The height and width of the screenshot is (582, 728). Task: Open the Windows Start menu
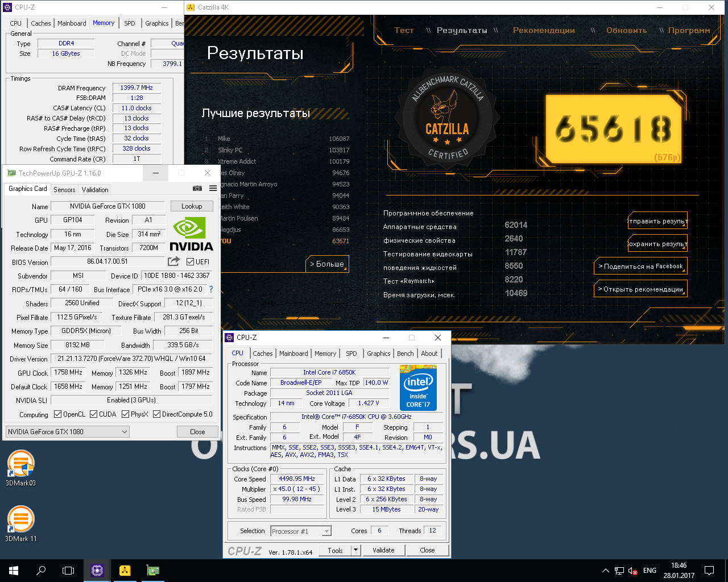click(x=14, y=571)
